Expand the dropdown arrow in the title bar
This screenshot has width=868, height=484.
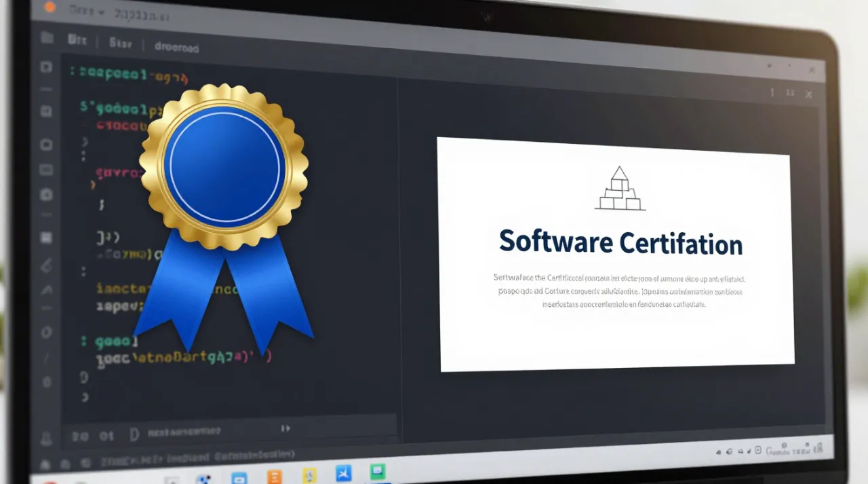[x=101, y=12]
